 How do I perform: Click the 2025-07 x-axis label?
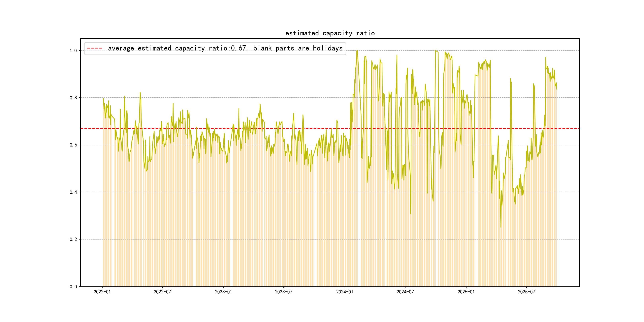click(526, 292)
